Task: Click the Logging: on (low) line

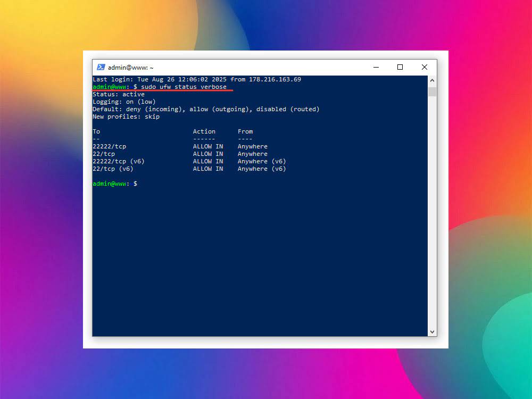Action: point(124,102)
